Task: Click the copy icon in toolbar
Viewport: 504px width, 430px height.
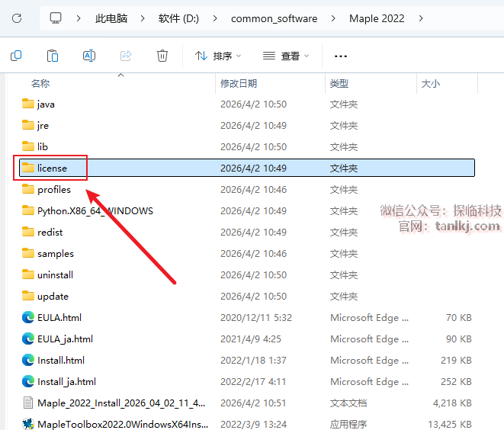Action: point(16,56)
